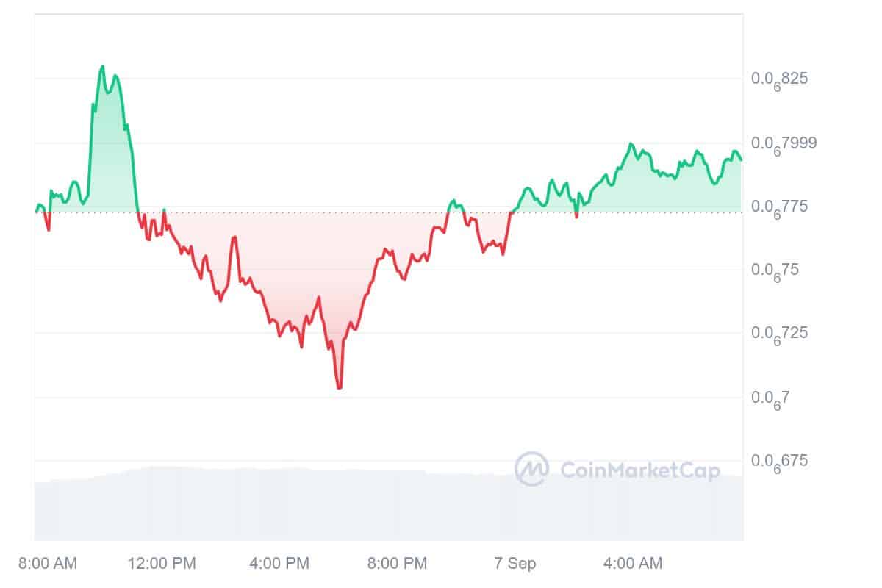This screenshot has width=882, height=588.
Task: Click the red shaded area below the baseline
Action: pos(309,257)
